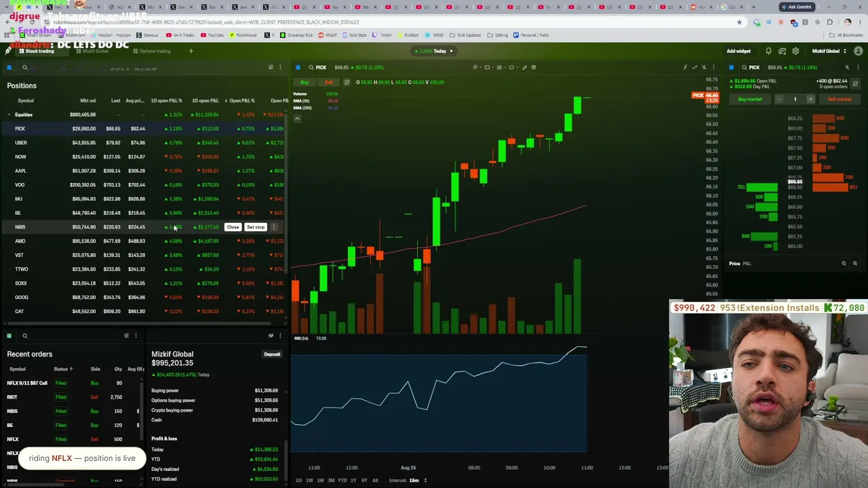Collapse the chart indicators legend chevron
868x488 pixels.
coord(297,119)
